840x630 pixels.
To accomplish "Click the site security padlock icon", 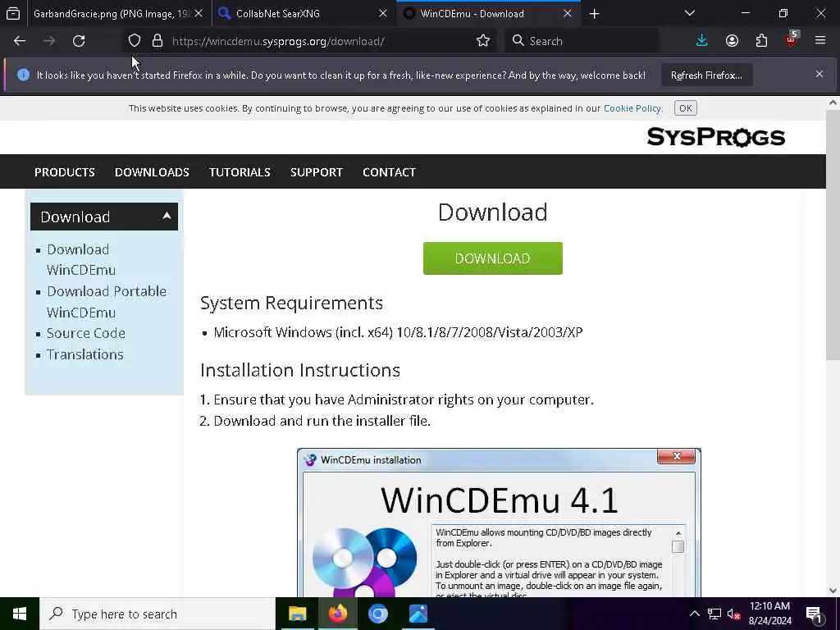I will [157, 41].
